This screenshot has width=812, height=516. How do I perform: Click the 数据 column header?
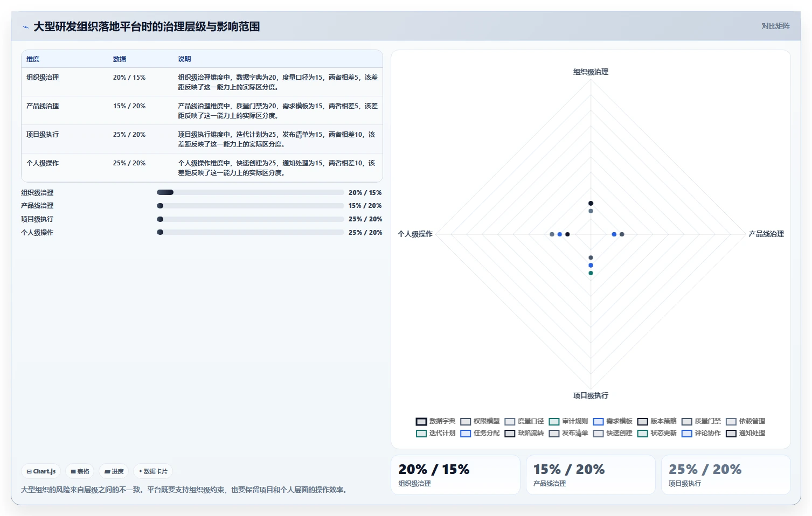120,59
